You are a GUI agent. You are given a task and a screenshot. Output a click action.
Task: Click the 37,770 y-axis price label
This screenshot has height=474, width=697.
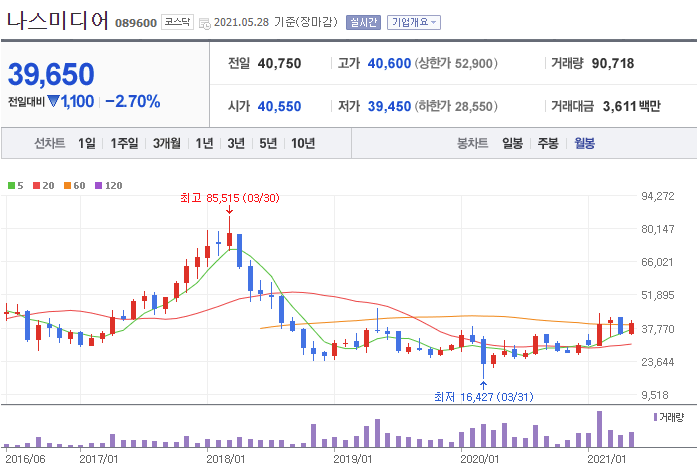[657, 329]
